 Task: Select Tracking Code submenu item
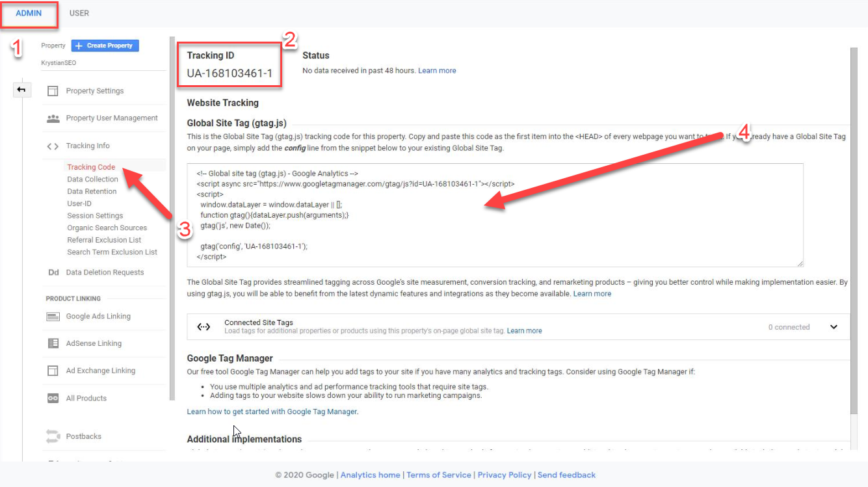pos(91,167)
